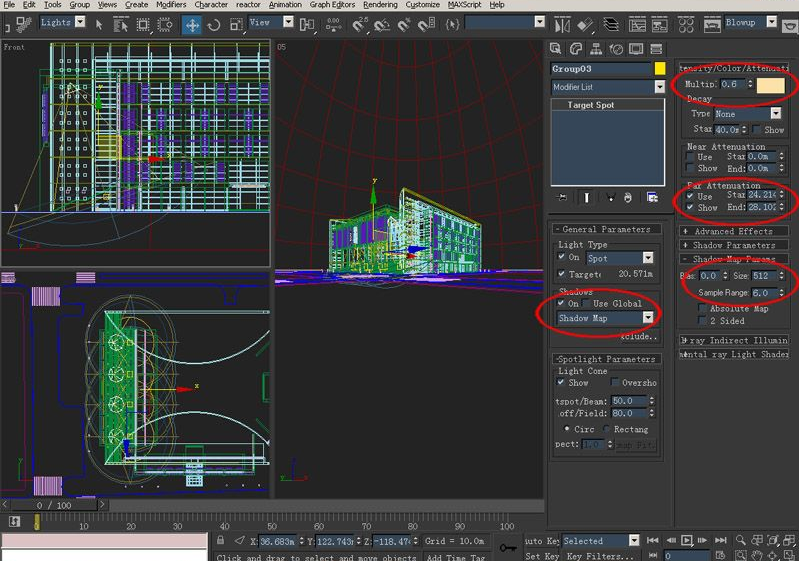Open the View reference coordinate dropdown
Screen dimensions: 799x561
pos(288,22)
